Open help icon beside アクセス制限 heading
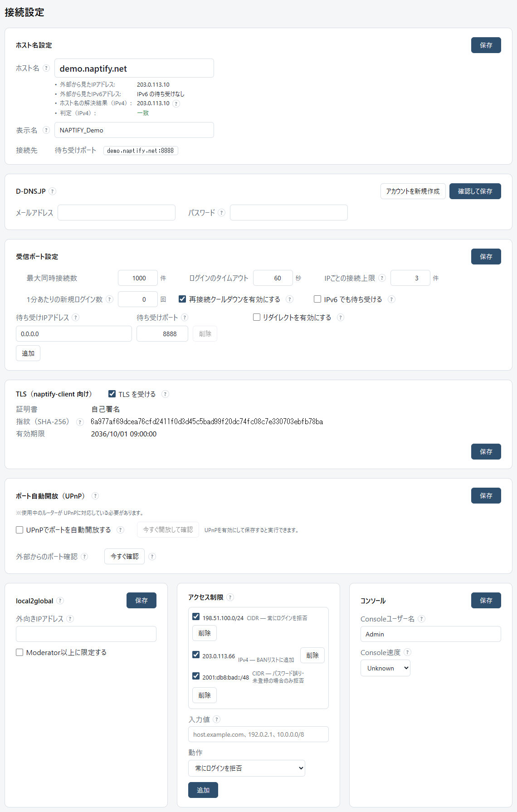 click(x=230, y=597)
